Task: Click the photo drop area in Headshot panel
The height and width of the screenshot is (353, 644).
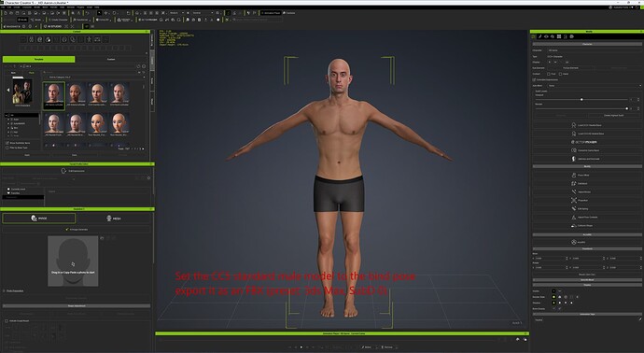Action: [73, 261]
